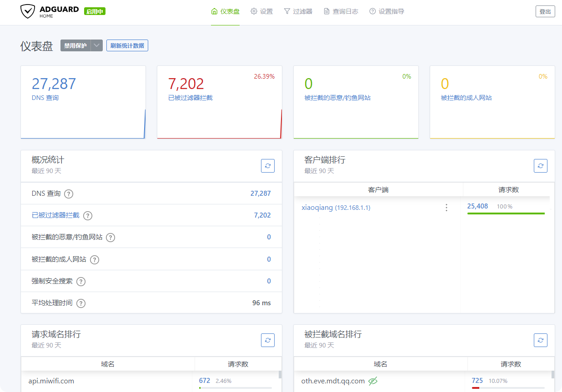Open the 查询日志 menu item
This screenshot has width=562, height=392.
[341, 11]
